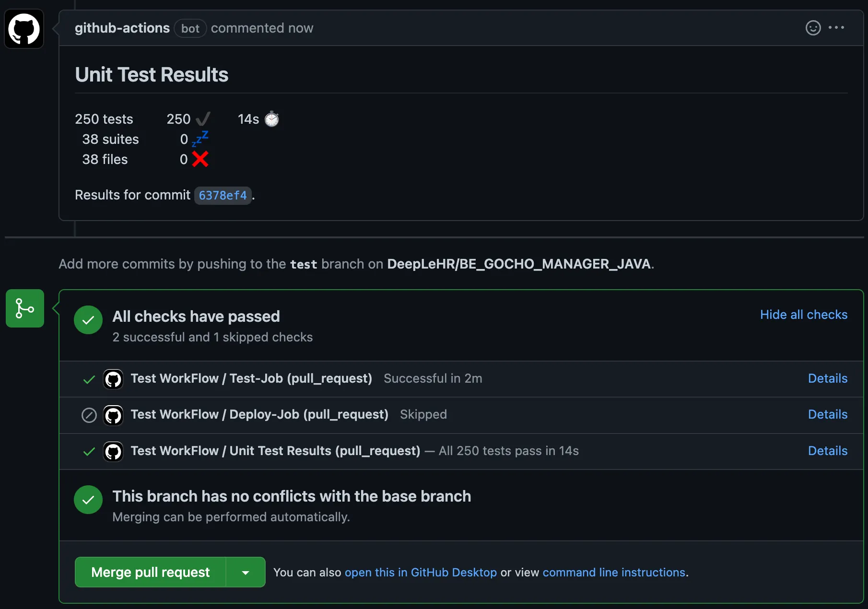Open Details for Test-Job check
The width and height of the screenshot is (868, 609).
(x=827, y=378)
